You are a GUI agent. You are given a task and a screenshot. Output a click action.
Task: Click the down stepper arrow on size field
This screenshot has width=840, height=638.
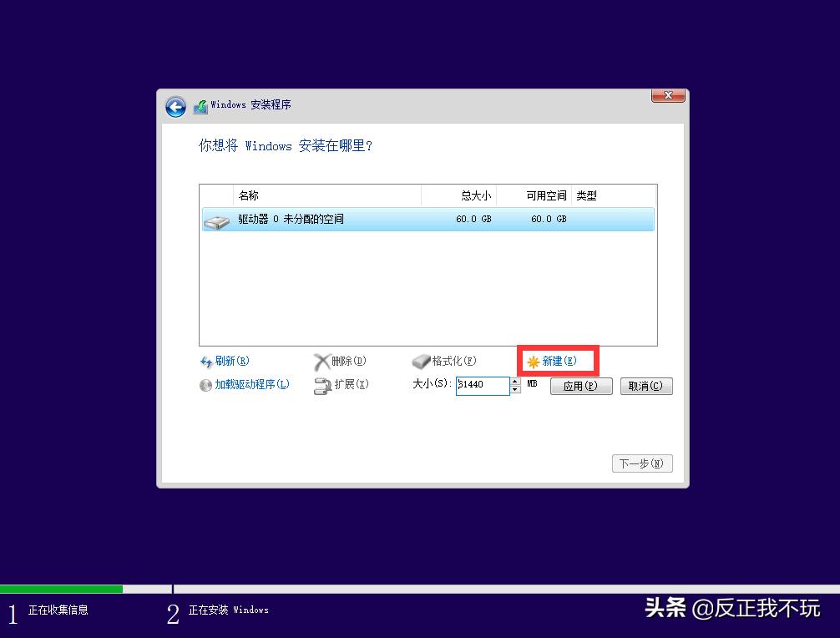coord(515,389)
